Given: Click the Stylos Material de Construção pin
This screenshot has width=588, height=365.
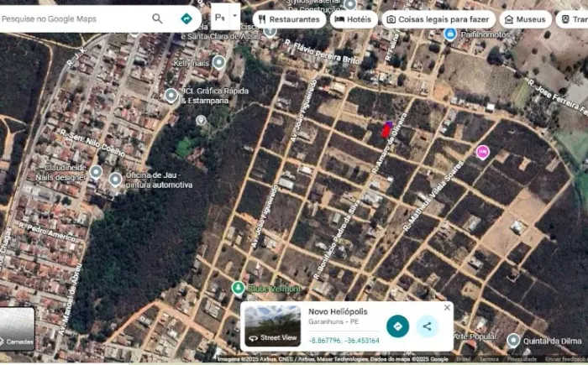Looking at the screenshot, I should (x=350, y=5).
